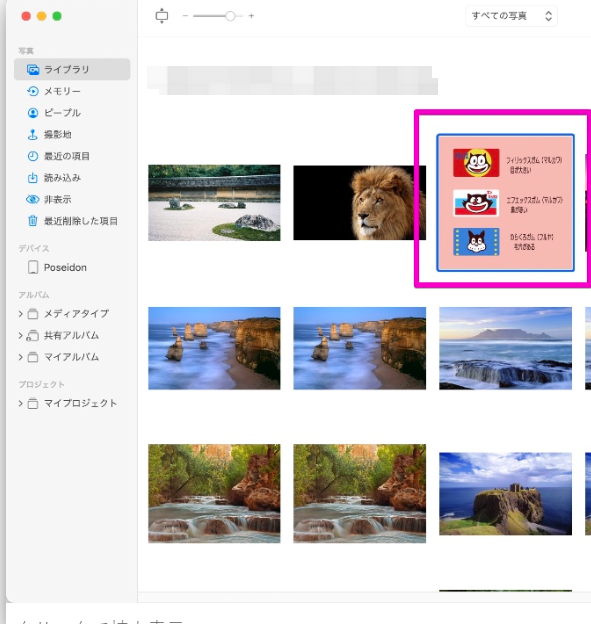The image size is (591, 624).
Task: Select 最近削除した項目 in the sidebar
Action: click(72, 221)
